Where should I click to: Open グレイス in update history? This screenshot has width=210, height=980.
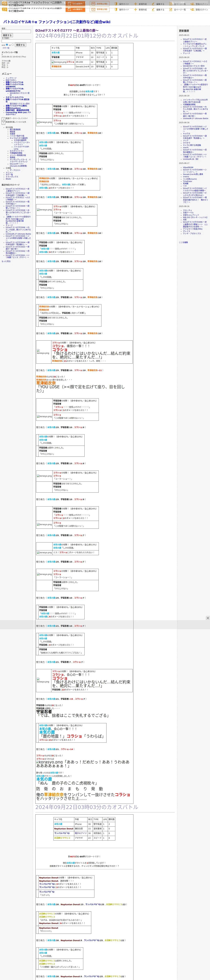pos(186,231)
